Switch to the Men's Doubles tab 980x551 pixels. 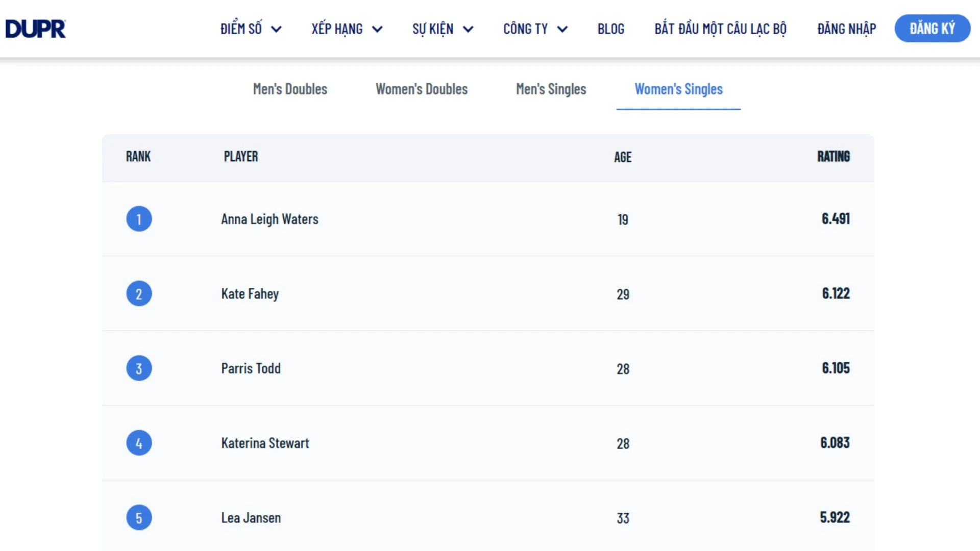[x=290, y=89]
